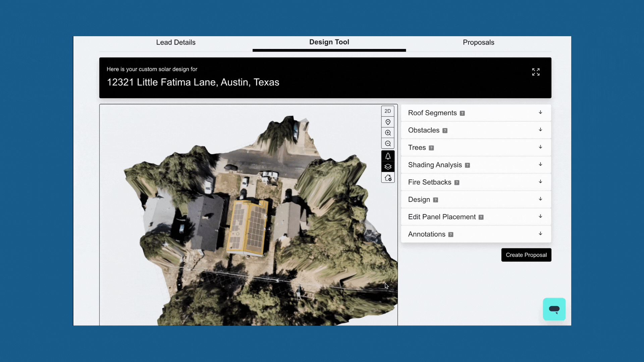Expand the Roof Segments section
This screenshot has height=362, width=644.
(x=476, y=113)
